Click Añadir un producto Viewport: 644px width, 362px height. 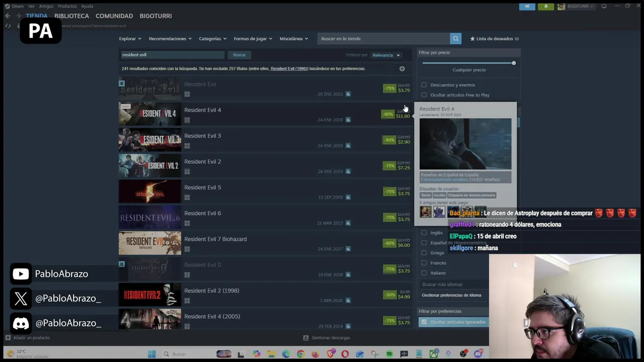click(31, 338)
